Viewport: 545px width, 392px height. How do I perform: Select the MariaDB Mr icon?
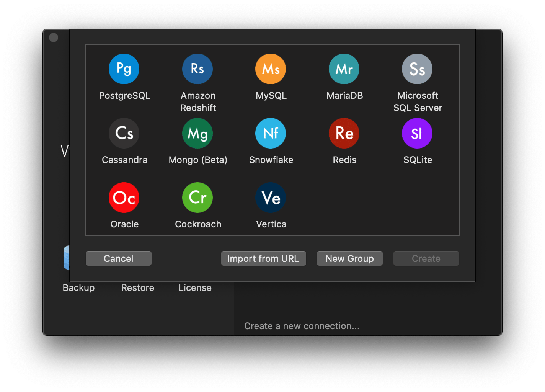pos(344,69)
